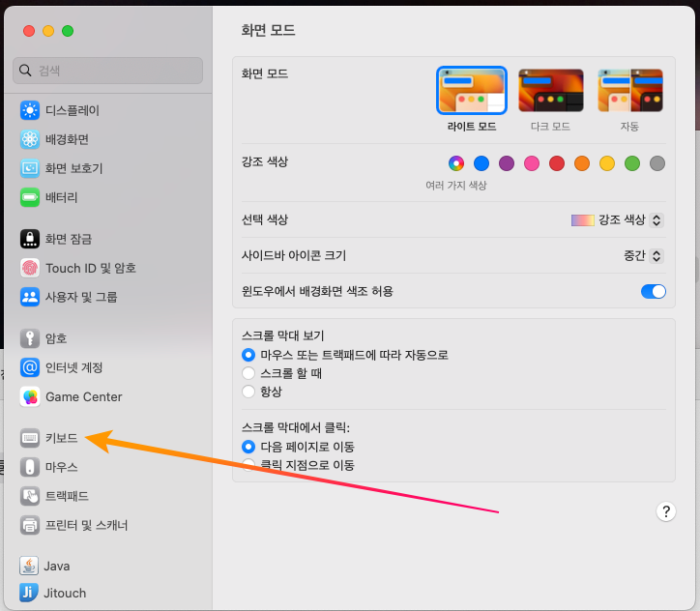Image resolution: width=700 pixels, height=611 pixels.
Task: Click the Game Center label text
Action: [84, 396]
